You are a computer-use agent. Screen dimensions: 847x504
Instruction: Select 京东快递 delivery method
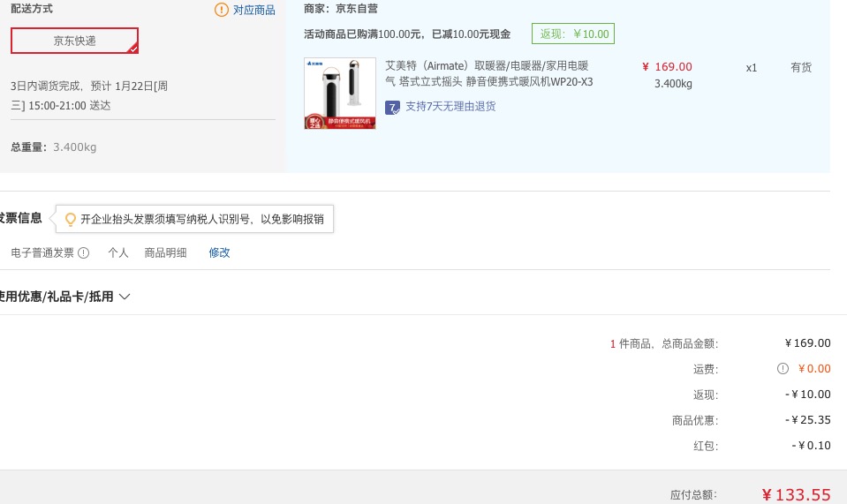(74, 41)
